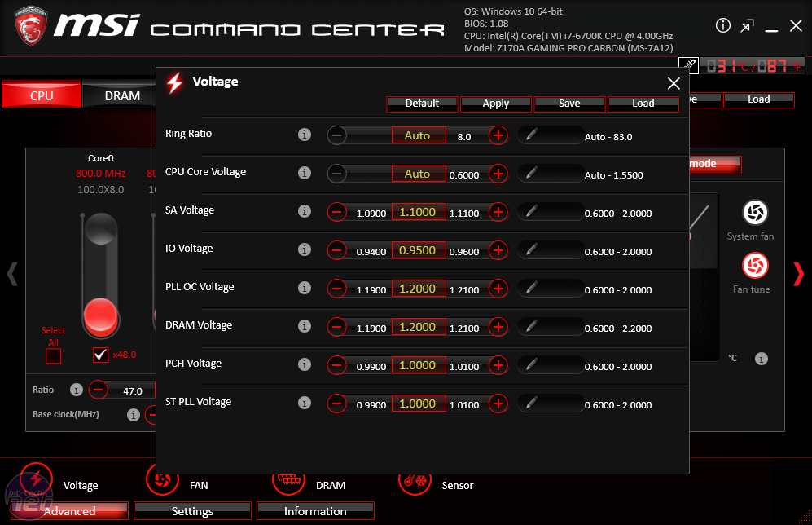This screenshot has height=525, width=812.
Task: Close the Voltage dialog
Action: click(x=674, y=83)
